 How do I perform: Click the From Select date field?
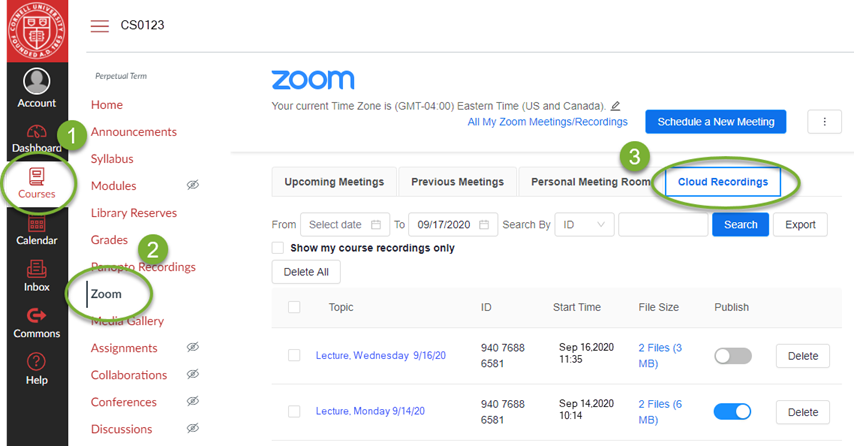(345, 224)
